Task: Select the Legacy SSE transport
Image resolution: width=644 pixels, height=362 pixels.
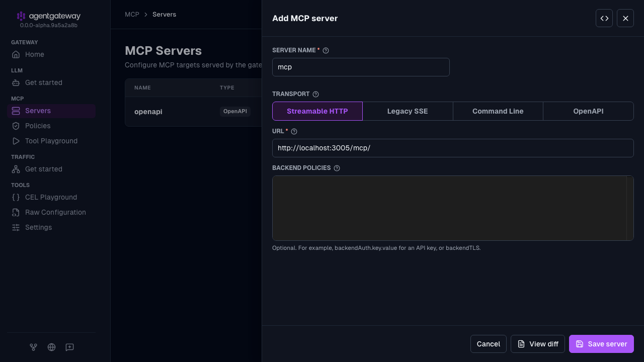Action: [x=408, y=111]
